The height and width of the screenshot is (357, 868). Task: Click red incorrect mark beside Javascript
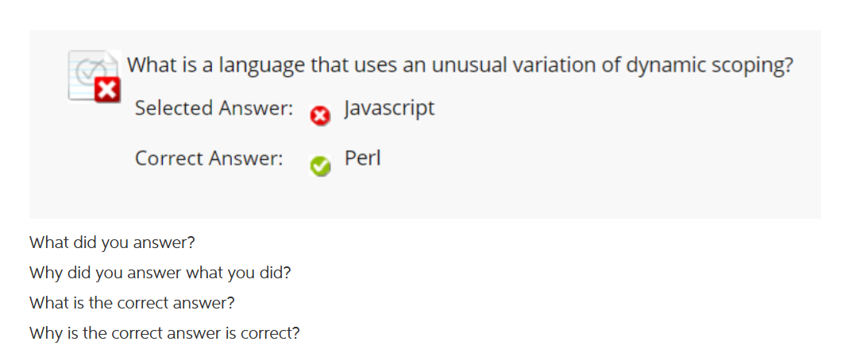coord(319,116)
